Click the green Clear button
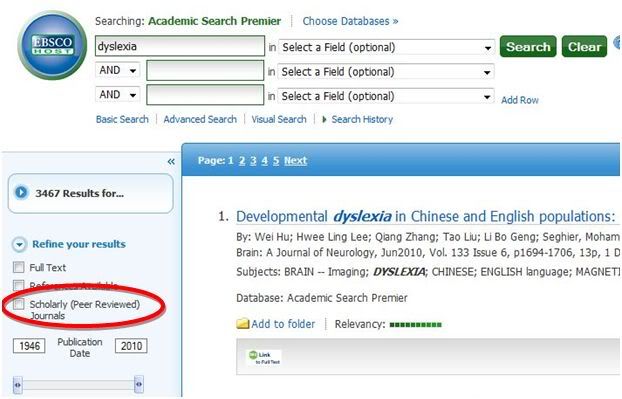This screenshot has width=622, height=399. click(584, 46)
